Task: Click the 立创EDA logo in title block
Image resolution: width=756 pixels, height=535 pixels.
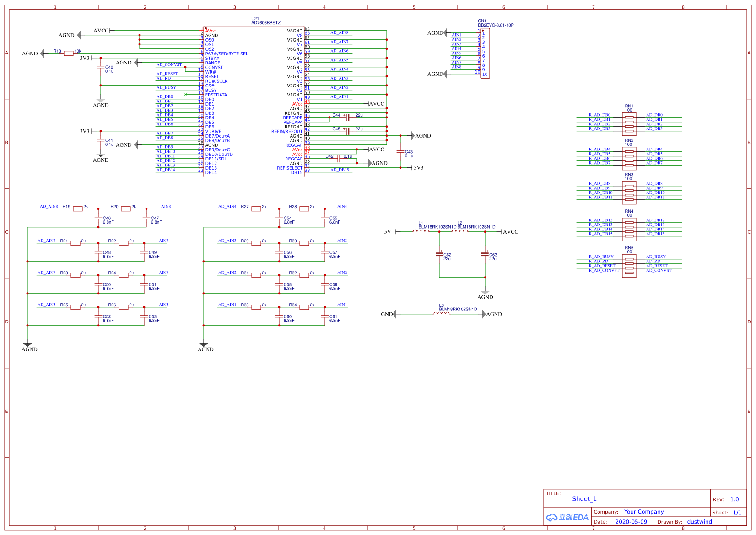Action: (x=568, y=517)
